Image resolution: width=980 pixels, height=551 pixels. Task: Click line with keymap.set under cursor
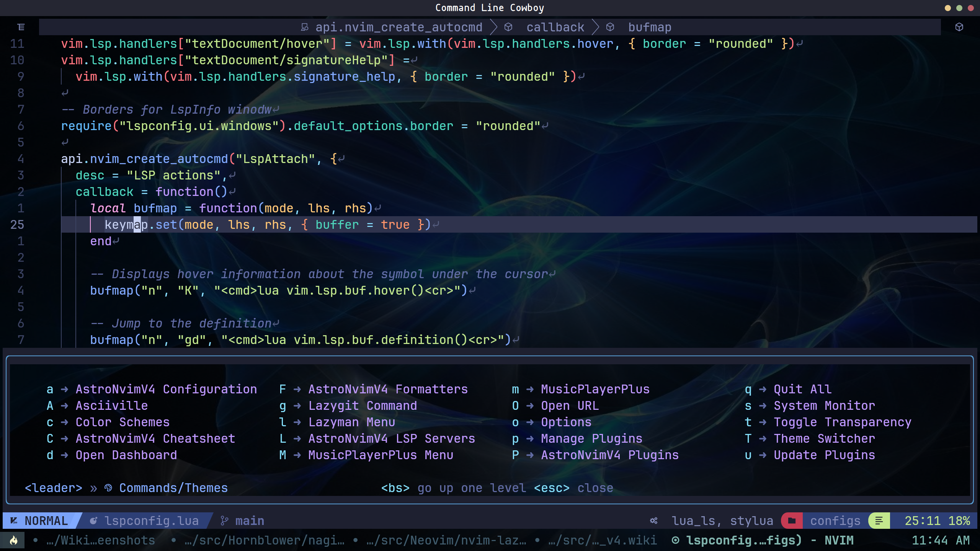point(268,225)
